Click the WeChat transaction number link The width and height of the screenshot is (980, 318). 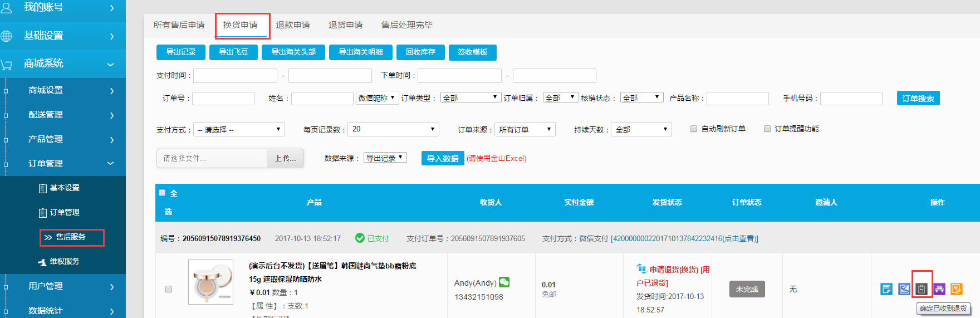click(684, 238)
